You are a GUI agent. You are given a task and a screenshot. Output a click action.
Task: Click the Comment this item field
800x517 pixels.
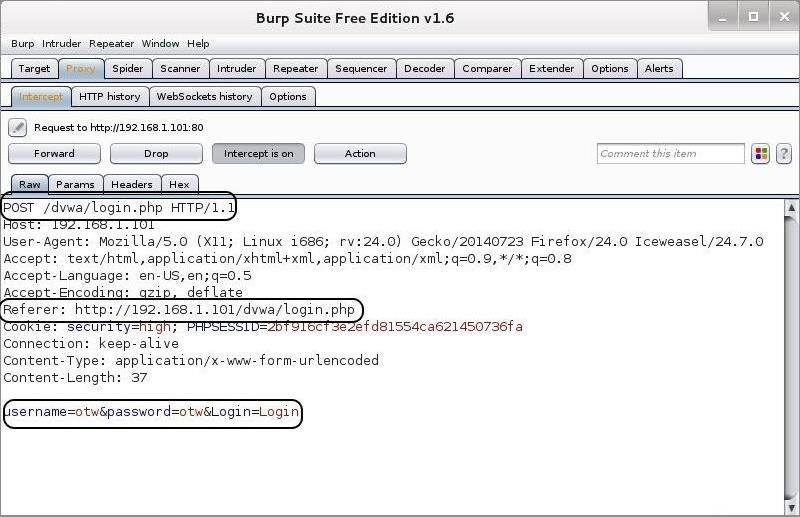(x=670, y=154)
